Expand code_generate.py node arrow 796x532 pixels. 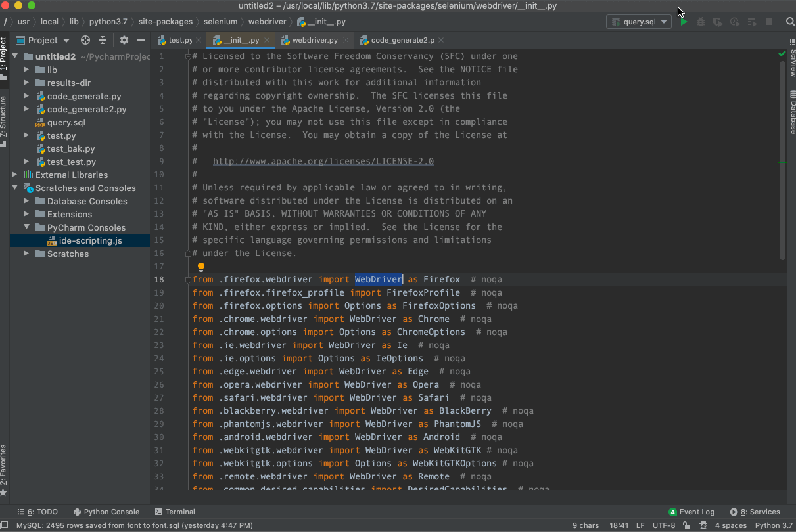[26, 96]
